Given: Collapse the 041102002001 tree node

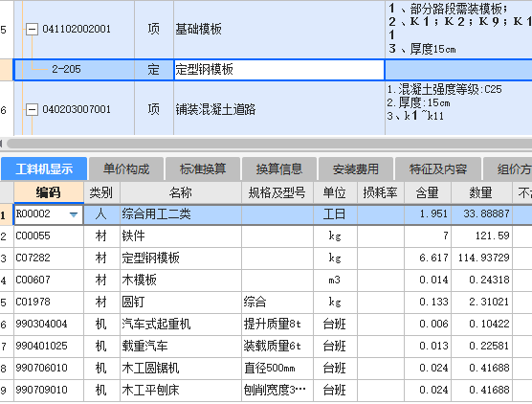Looking at the screenshot, I should (x=32, y=29).
